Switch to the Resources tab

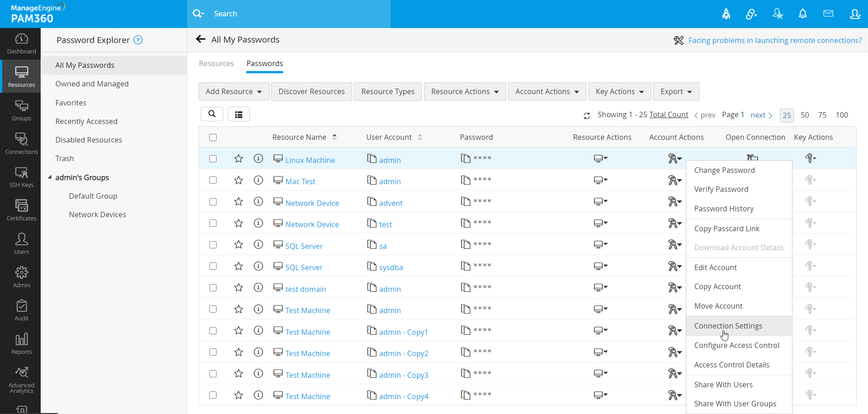pyautogui.click(x=216, y=63)
